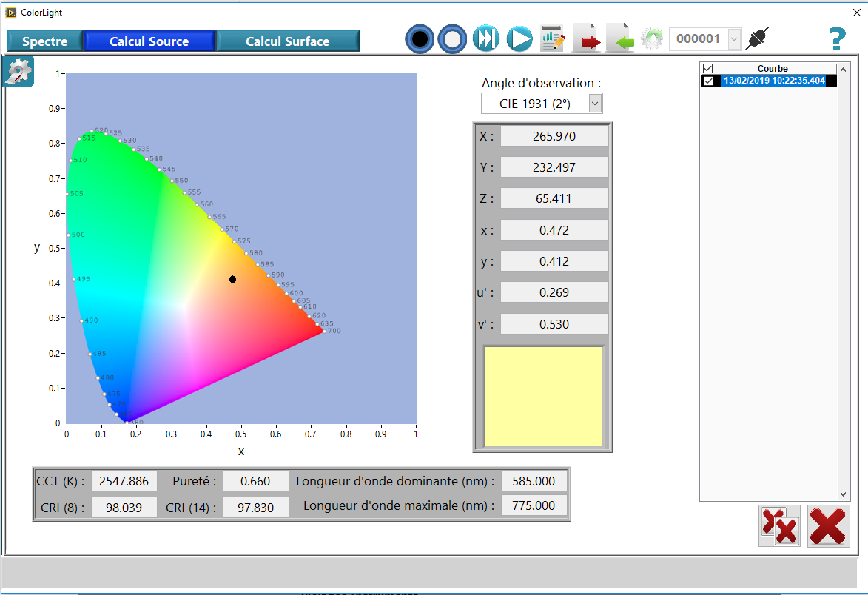Click the Z value field 65.411

coord(554,198)
